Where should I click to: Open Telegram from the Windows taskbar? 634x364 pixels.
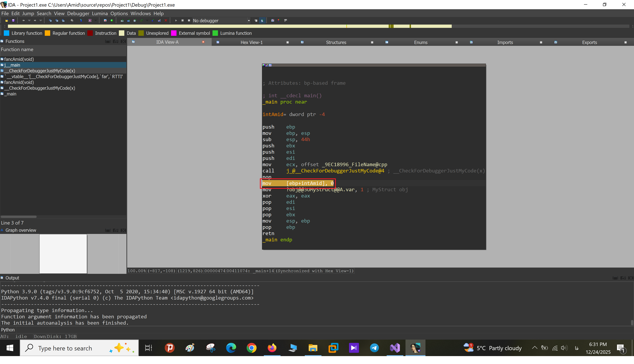coord(374,348)
